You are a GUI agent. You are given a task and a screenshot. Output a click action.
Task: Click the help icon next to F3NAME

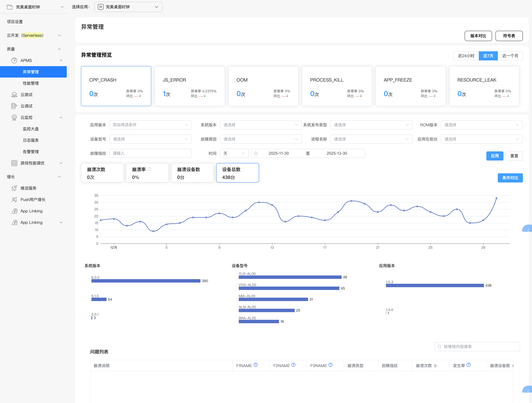(x=330, y=365)
